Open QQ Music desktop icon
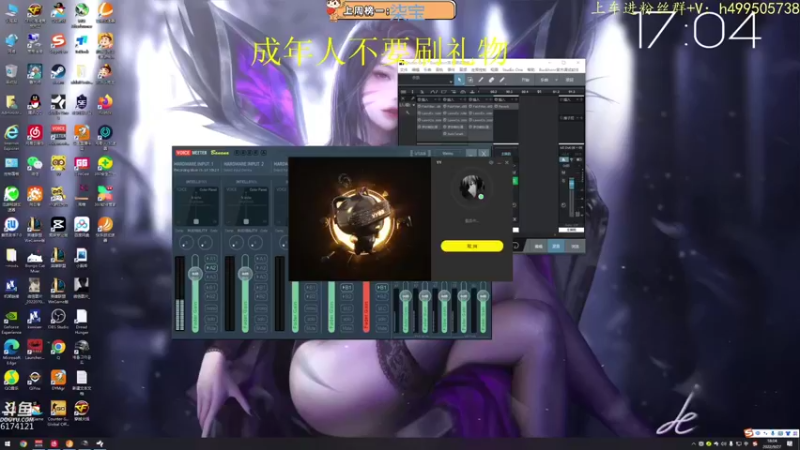The width and height of the screenshot is (800, 450). [x=11, y=378]
